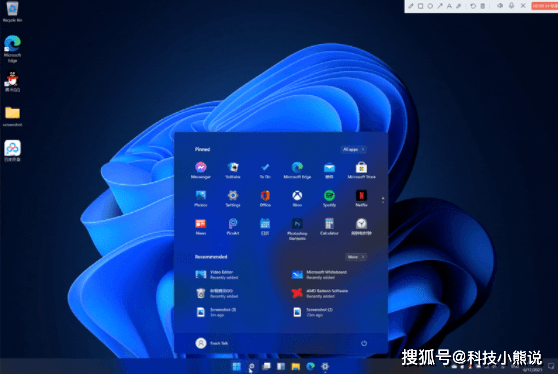Select the pencil tool in recorder toolbar
558x376 pixels.
(411, 6)
